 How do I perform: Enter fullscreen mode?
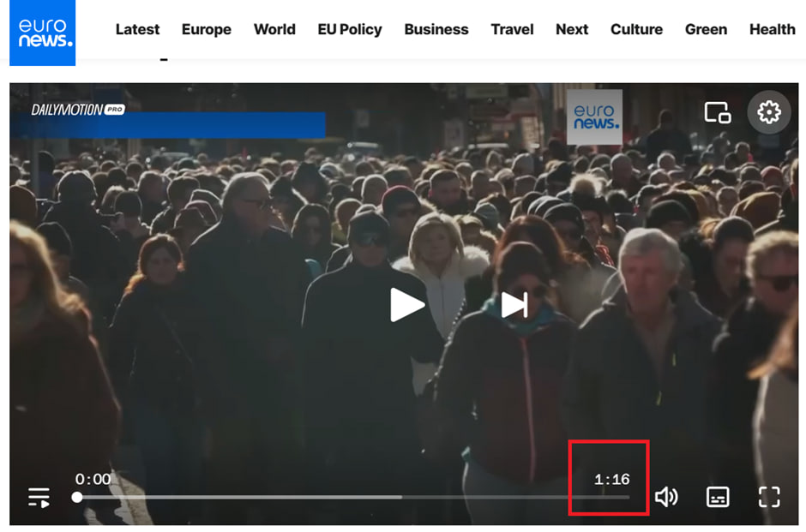(x=769, y=497)
